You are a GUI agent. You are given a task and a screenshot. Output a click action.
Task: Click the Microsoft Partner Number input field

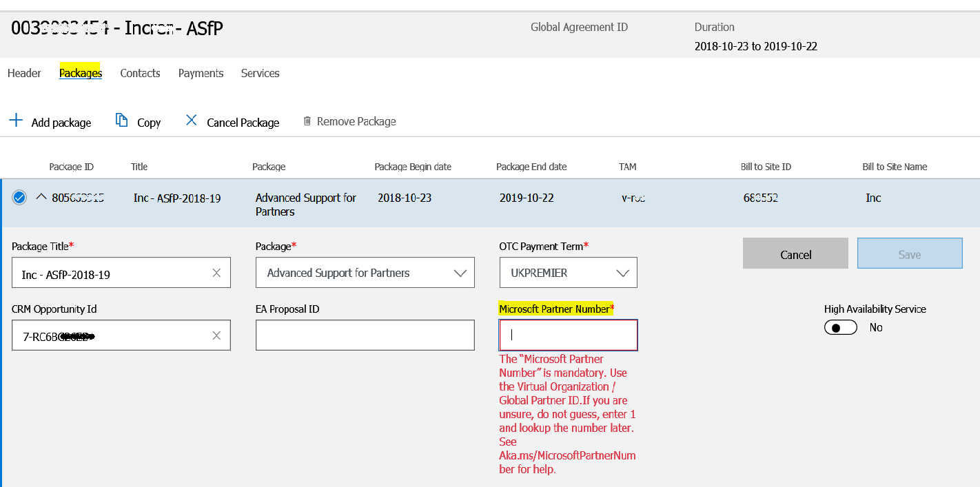568,335
